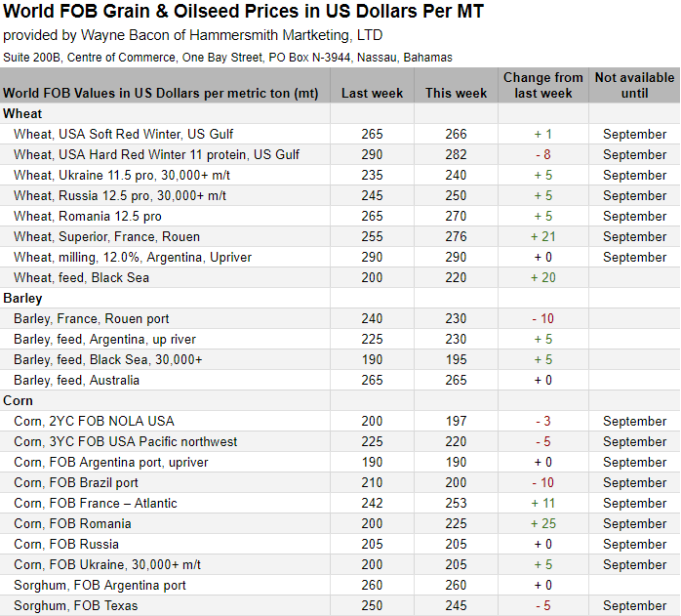This screenshot has width=681, height=616.
Task: Click 'Corn, 2YC FOB NOLA USA' label
Action: click(x=94, y=421)
